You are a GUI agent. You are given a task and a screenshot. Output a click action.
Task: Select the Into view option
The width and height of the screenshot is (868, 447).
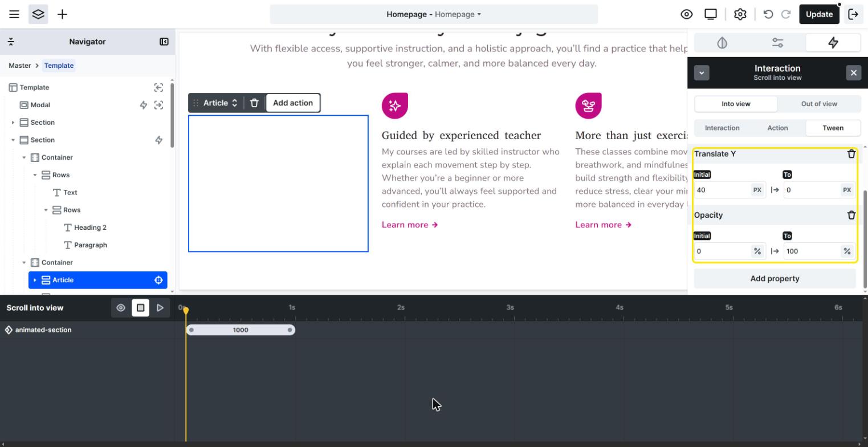736,104
